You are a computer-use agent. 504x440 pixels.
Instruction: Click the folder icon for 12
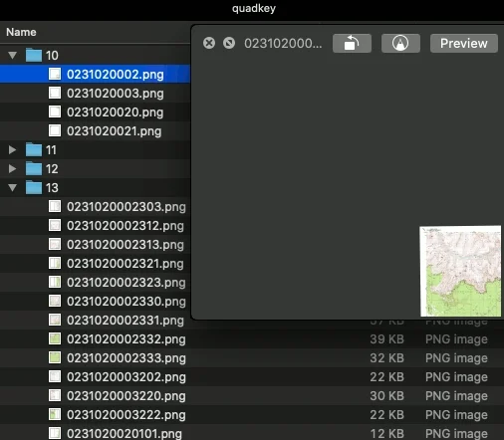[34, 169]
